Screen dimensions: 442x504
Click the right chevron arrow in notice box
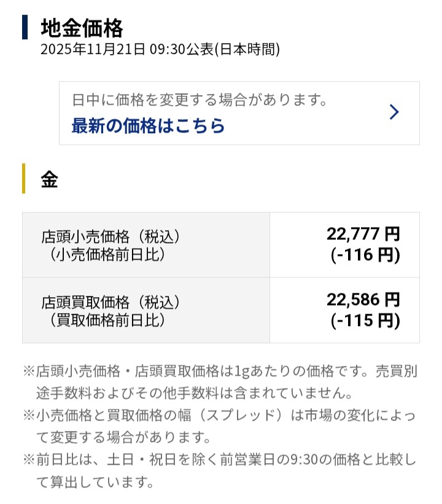click(394, 112)
